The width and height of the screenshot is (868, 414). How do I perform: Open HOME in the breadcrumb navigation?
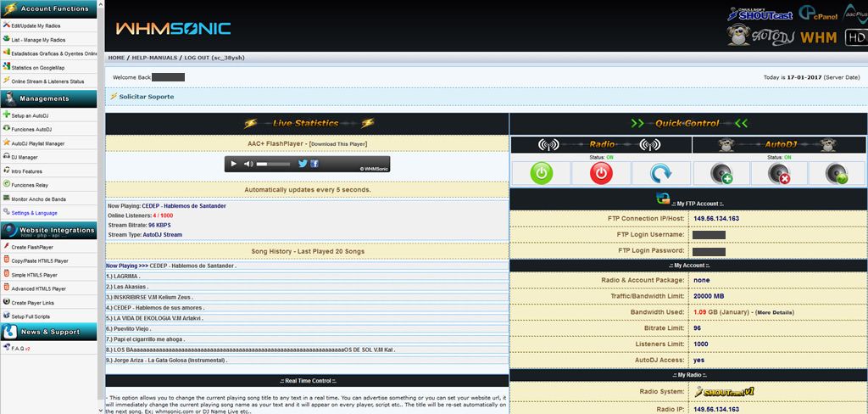point(116,58)
